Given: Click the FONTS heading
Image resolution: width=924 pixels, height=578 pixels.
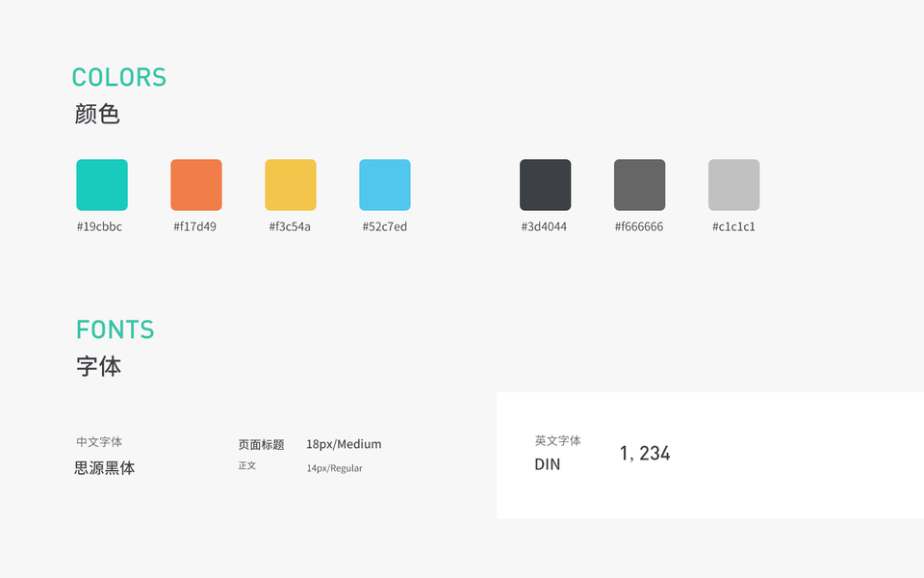Looking at the screenshot, I should (115, 329).
